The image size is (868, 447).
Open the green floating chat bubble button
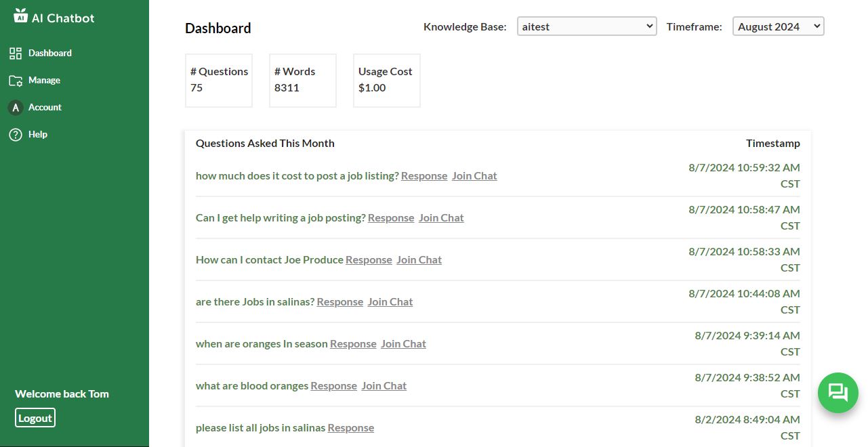point(838,393)
